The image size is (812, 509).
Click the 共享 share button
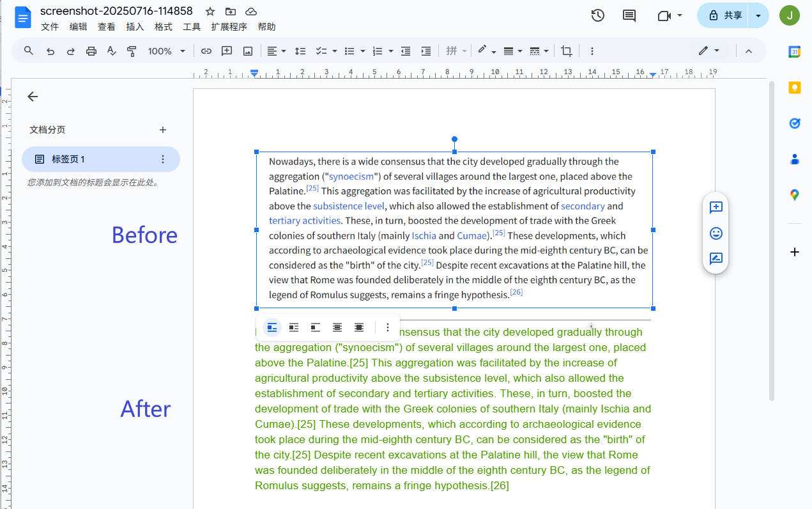pyautogui.click(x=724, y=15)
